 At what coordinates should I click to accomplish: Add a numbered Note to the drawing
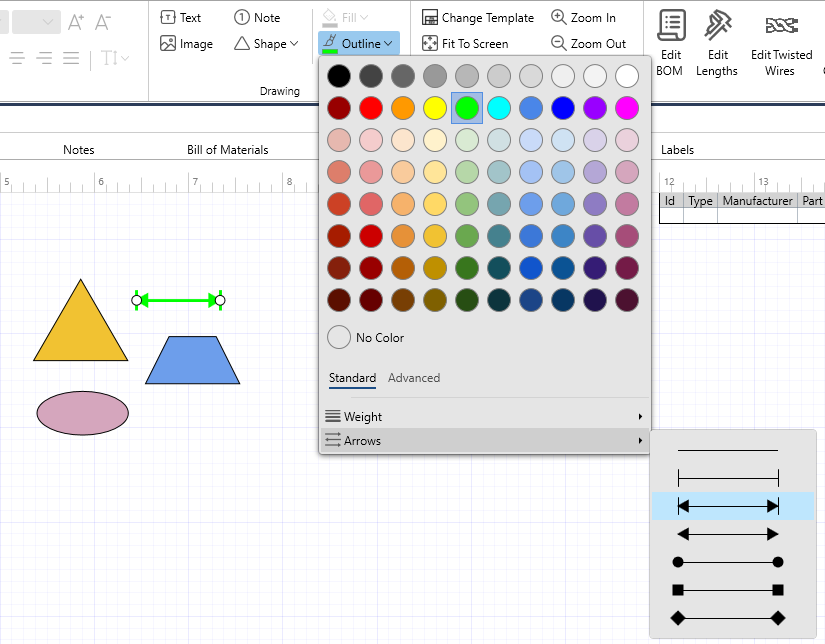tap(257, 17)
